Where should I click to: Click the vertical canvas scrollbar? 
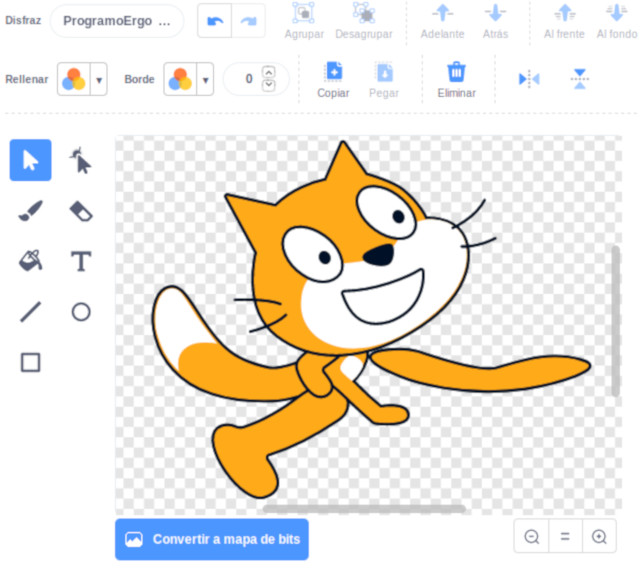[x=616, y=321]
